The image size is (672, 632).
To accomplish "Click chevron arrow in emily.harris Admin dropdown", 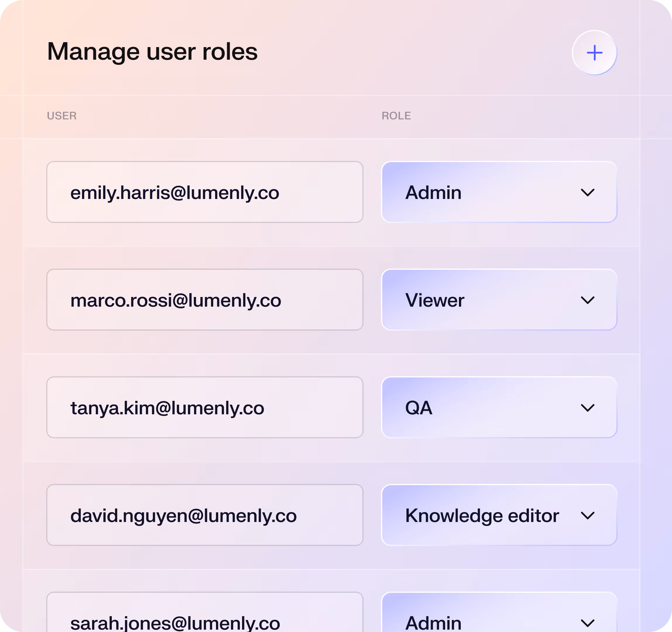I will (587, 193).
